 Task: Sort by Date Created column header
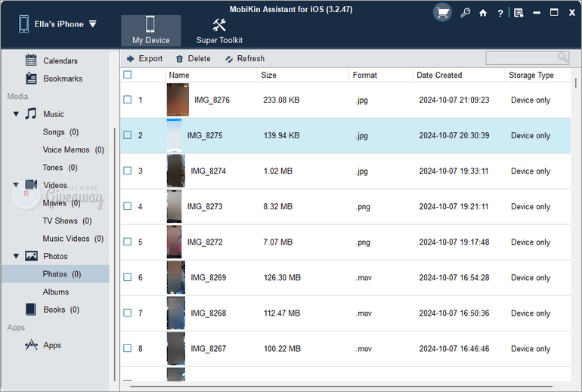click(459, 75)
